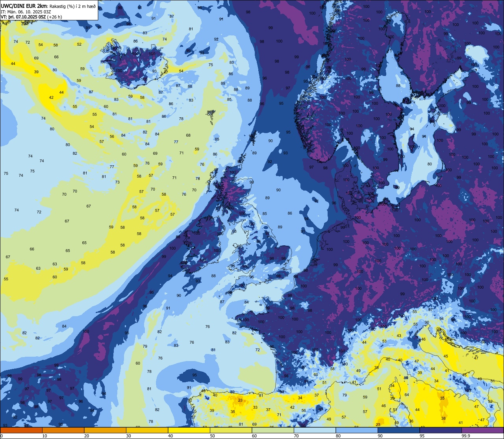Image resolution: width=504 pixels, height=439 pixels.
Task: Click the '10' label under the legend bar
Action: [x=44, y=436]
